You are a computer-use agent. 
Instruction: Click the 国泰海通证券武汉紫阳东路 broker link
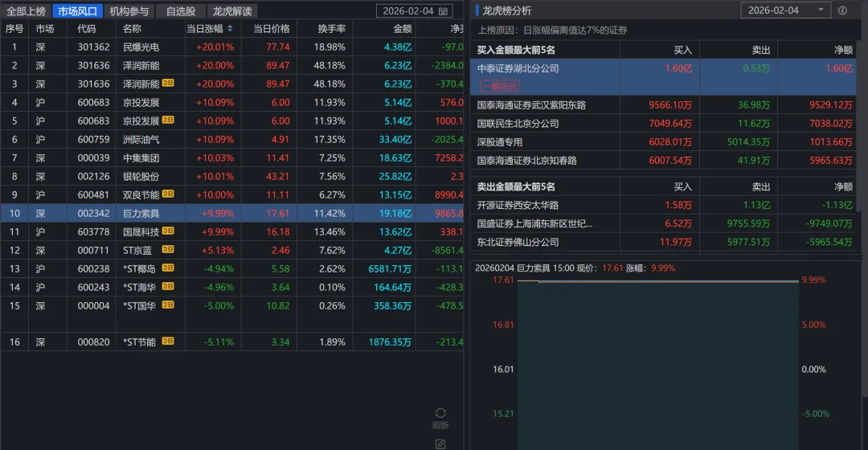click(531, 105)
